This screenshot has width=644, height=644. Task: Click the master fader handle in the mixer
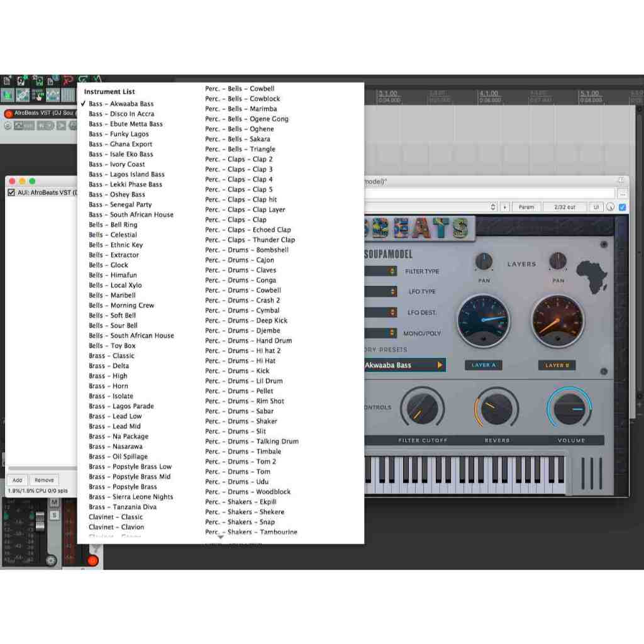[40, 520]
